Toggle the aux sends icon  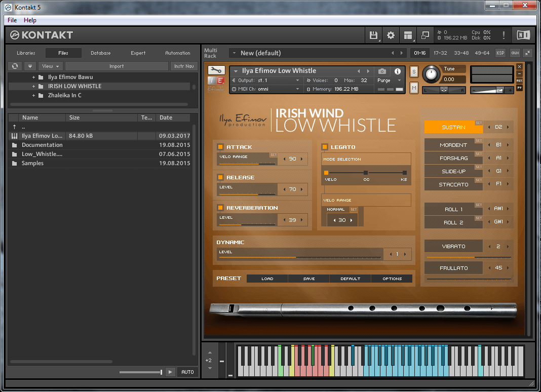point(515,53)
